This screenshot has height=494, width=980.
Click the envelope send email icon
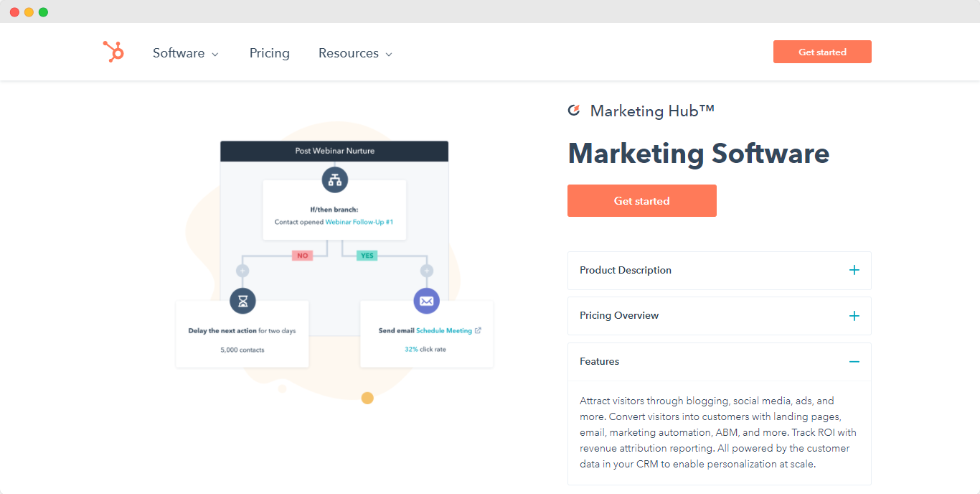point(426,301)
